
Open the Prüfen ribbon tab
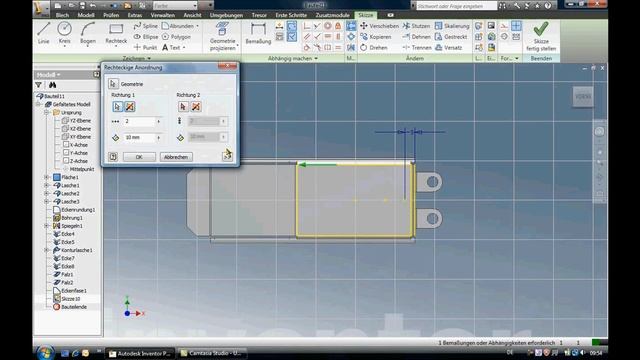[111, 15]
